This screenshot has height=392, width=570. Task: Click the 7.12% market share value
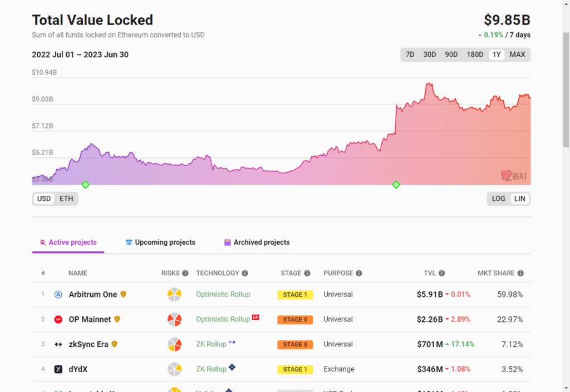click(512, 344)
